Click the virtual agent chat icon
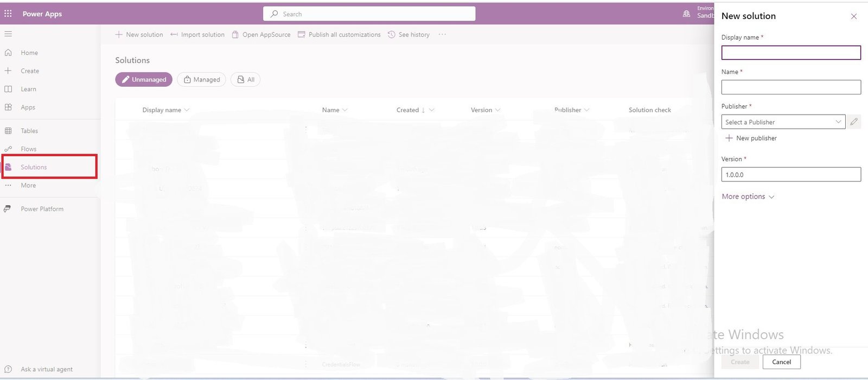Image resolution: width=868 pixels, height=380 pixels. click(8, 369)
